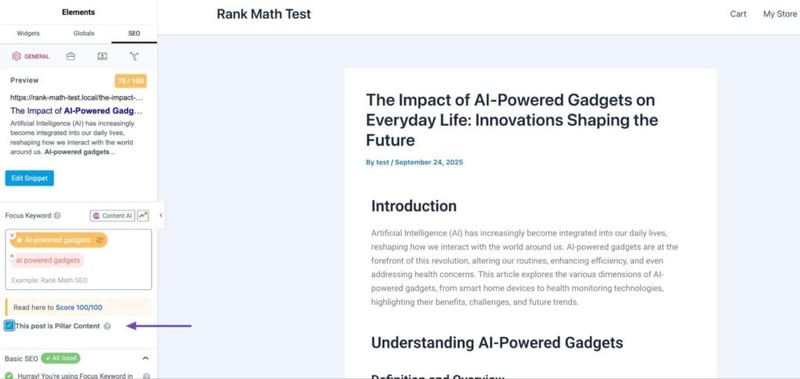Collapse the Basic SEO section chevron
Image resolution: width=800 pixels, height=379 pixels.
click(145, 359)
